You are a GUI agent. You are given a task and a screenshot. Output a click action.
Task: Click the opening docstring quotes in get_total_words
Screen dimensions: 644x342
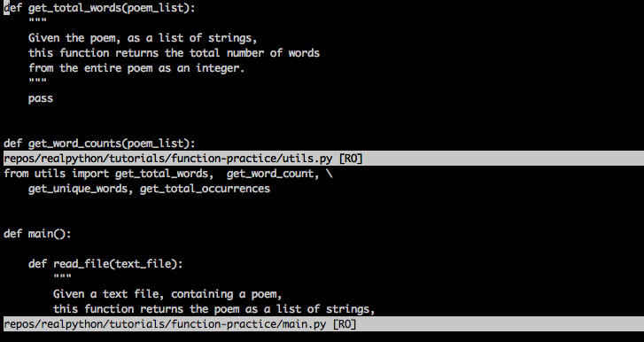pyautogui.click(x=37, y=20)
